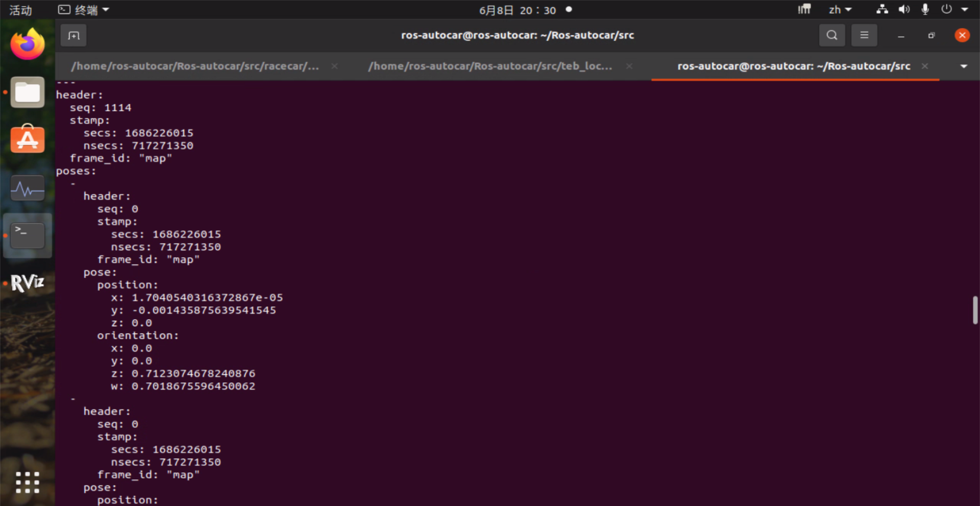Click the terminal search icon

[x=831, y=35]
